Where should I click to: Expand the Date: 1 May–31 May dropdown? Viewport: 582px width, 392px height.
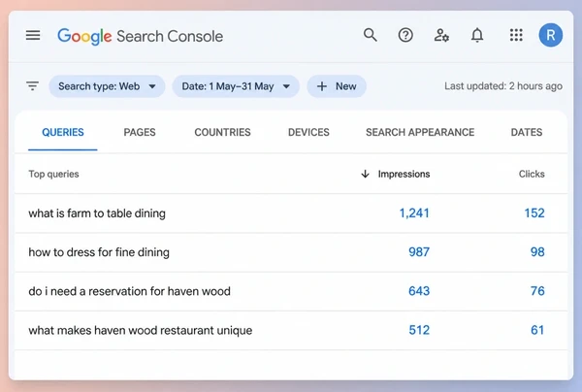click(236, 86)
